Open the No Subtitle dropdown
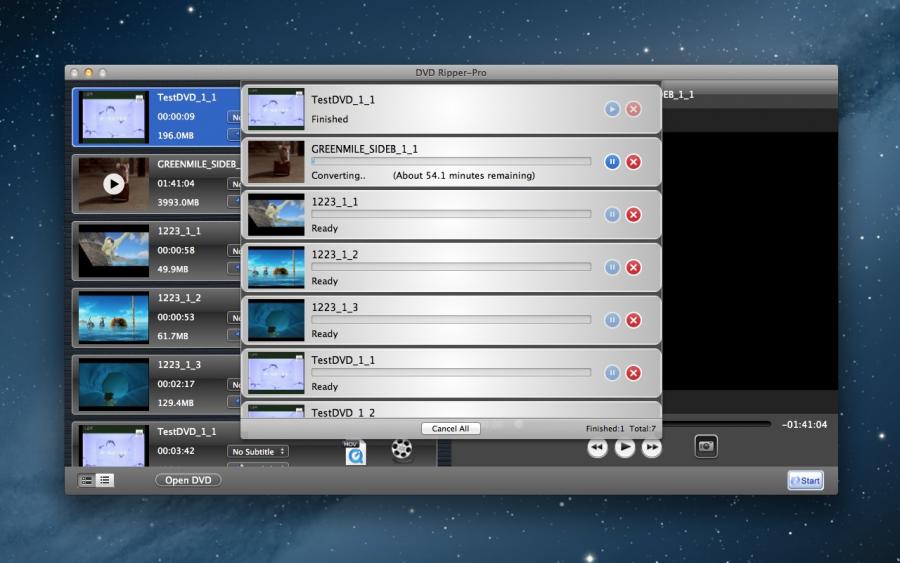This screenshot has height=563, width=900. (x=258, y=452)
